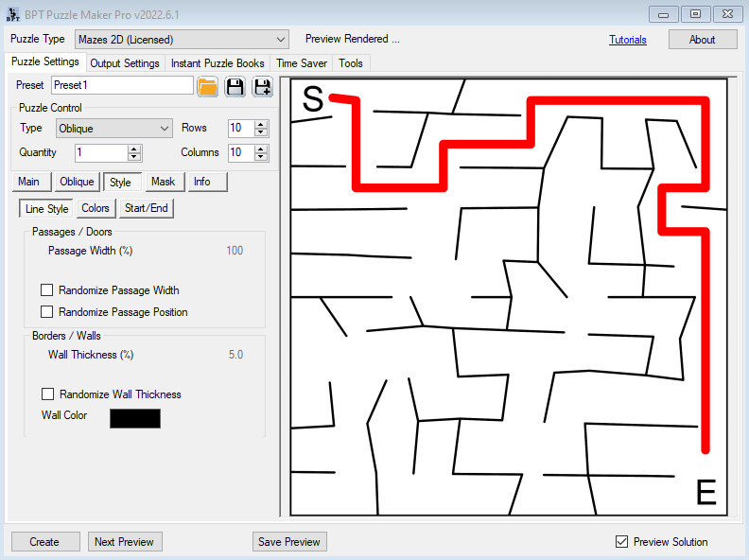The width and height of the screenshot is (749, 560).
Task: Click 'Preview Rendered ...' status text
Action: (x=353, y=39)
